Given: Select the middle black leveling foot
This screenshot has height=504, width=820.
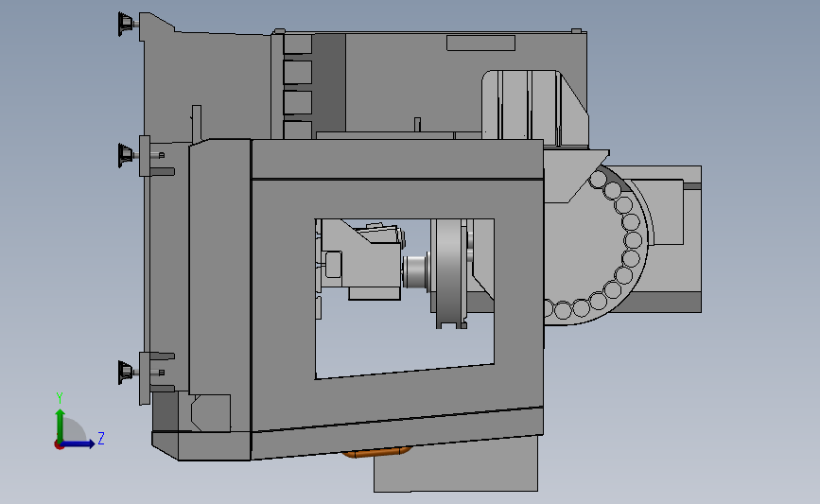Looking at the screenshot, I should (x=127, y=155).
